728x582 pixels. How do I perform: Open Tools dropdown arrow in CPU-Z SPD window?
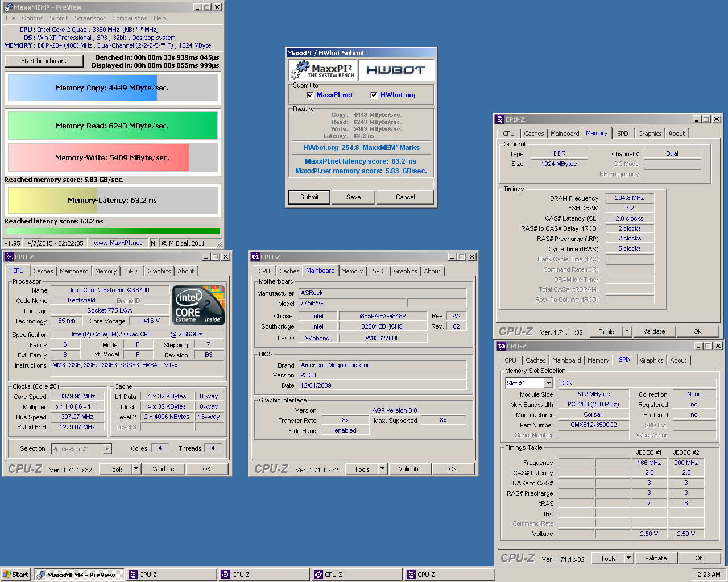628,558
